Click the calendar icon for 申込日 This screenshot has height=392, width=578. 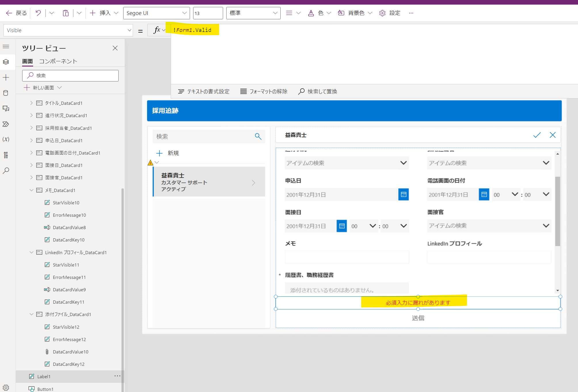(x=403, y=195)
